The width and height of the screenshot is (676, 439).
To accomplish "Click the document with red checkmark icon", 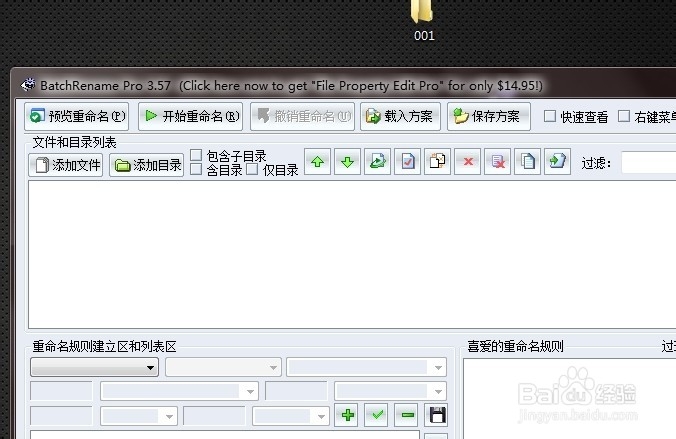I will click(x=407, y=162).
